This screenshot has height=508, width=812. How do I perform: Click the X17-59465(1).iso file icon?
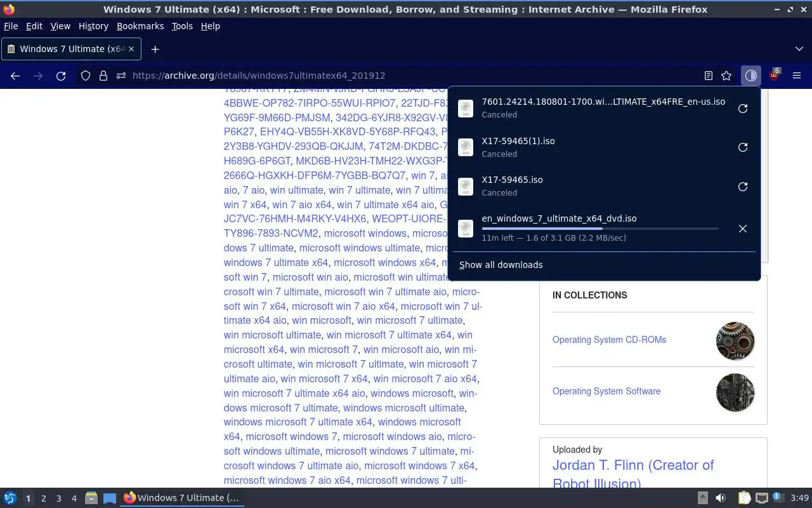click(466, 147)
